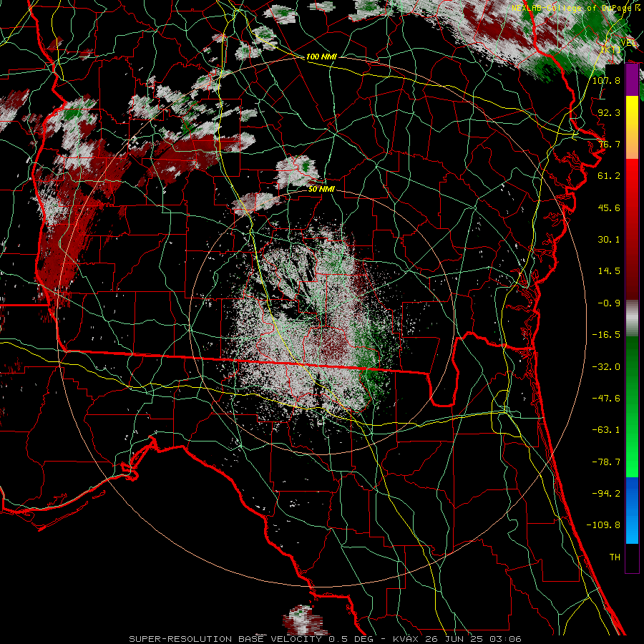Click the "TH" threshold label

click(615, 557)
